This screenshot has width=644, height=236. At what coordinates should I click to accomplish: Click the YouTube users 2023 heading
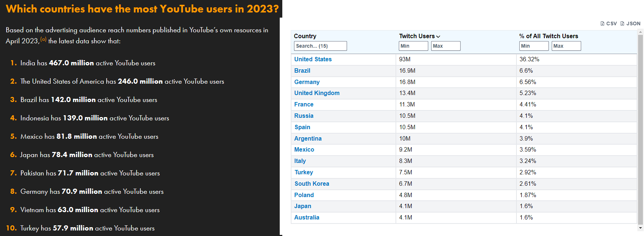click(x=142, y=9)
